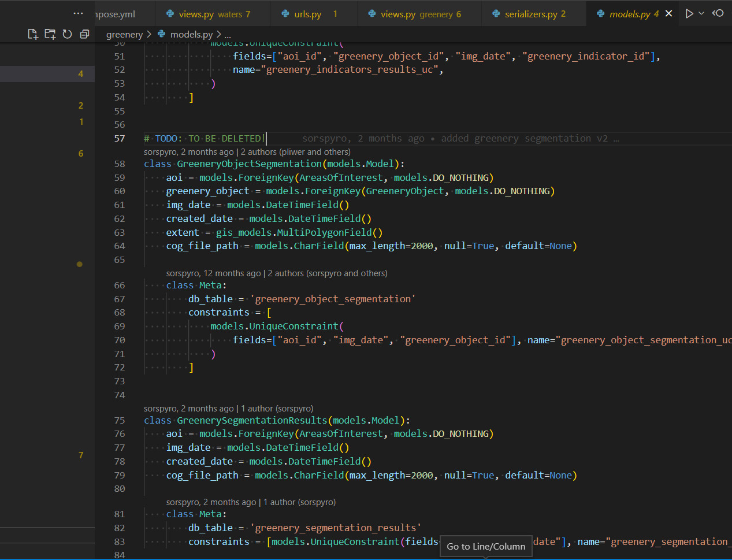This screenshot has height=560, width=732.
Task: Click the Python icon on views.py waters tab
Action: 170,14
